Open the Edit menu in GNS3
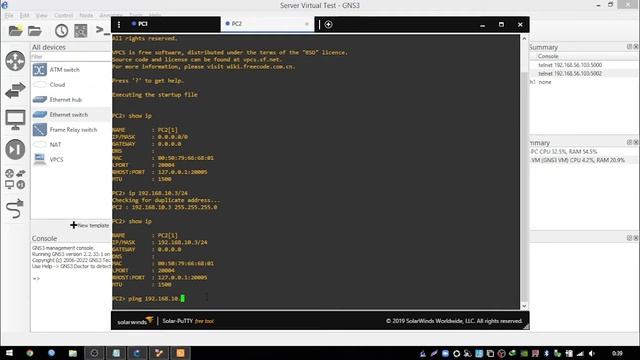640x360 pixels. pyautogui.click(x=24, y=16)
